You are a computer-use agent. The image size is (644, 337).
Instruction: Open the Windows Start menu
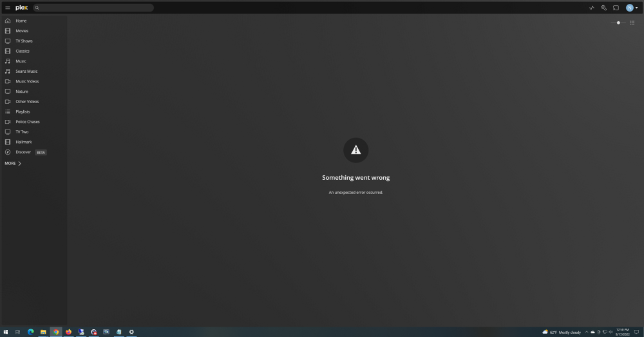pyautogui.click(x=6, y=332)
